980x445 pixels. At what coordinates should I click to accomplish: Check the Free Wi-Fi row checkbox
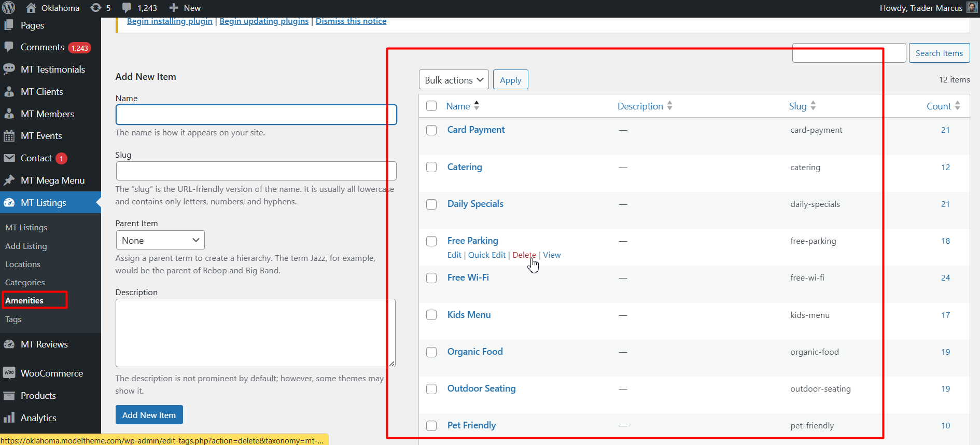coord(431,278)
